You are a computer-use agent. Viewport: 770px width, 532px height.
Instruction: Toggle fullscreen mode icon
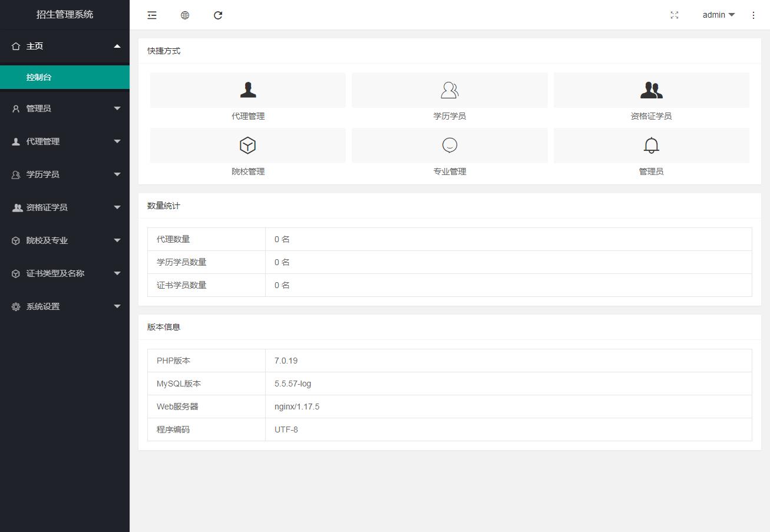point(675,15)
